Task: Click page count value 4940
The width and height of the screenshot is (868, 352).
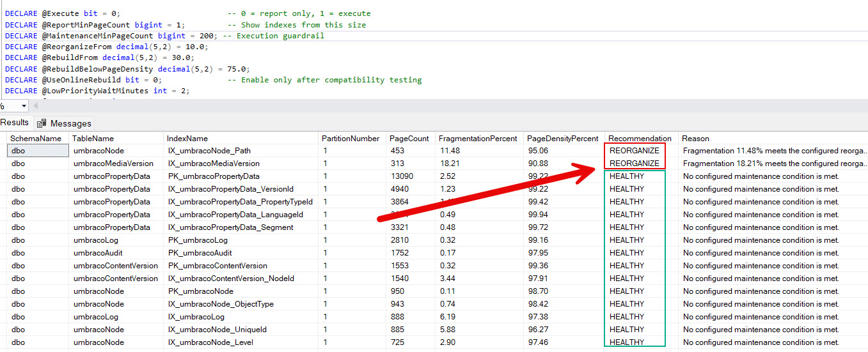Action: pos(399,189)
